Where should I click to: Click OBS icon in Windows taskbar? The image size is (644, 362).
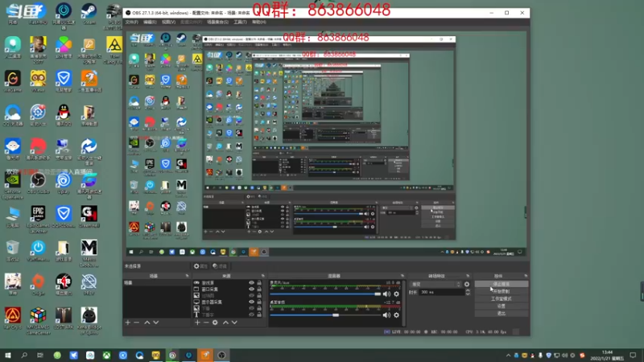point(221,355)
